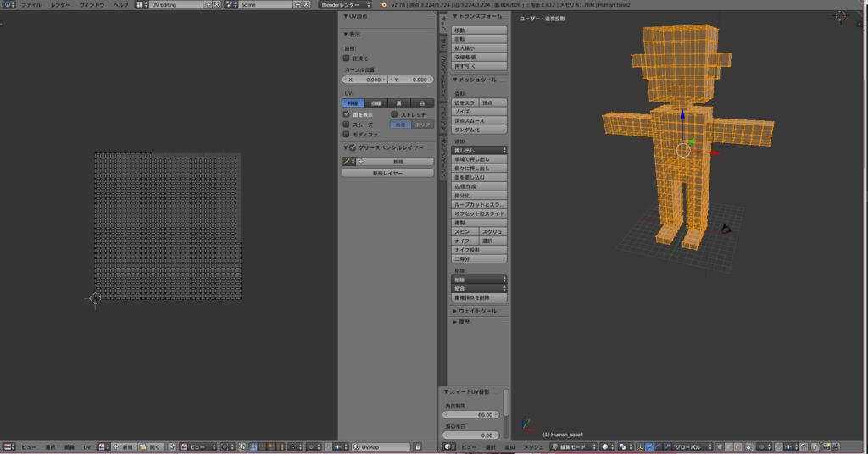868x454 pixels.
Task: Click the UVMap name field
Action: click(381, 447)
